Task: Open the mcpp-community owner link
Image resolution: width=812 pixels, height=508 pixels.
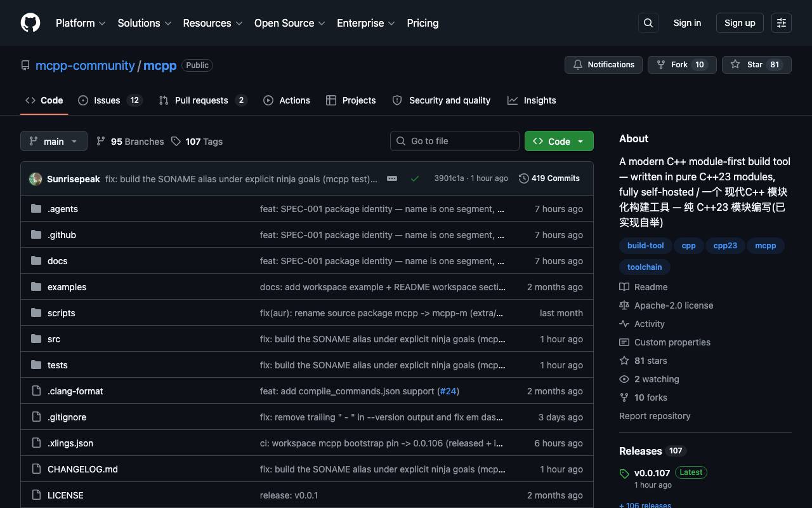Action: (x=85, y=65)
